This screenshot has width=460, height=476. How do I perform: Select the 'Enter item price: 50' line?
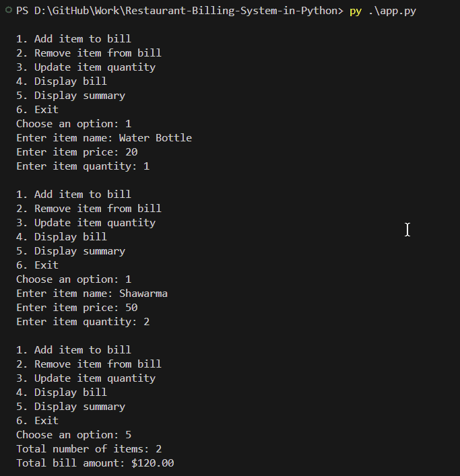(x=77, y=308)
